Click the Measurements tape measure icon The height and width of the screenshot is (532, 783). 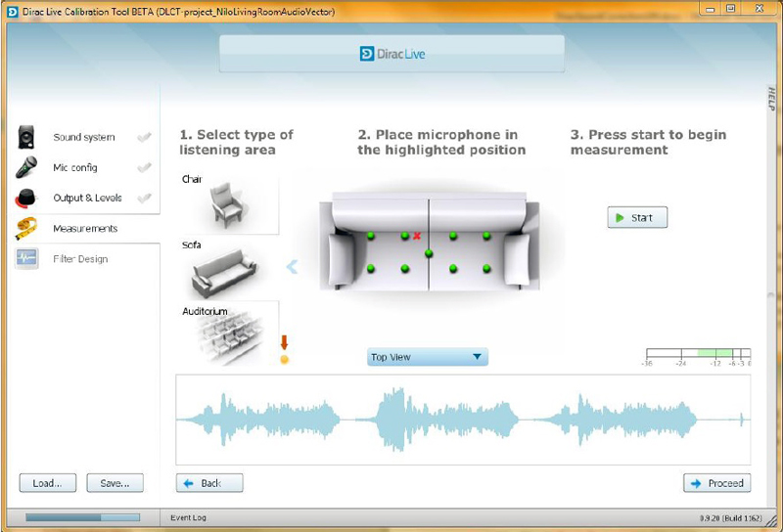pyautogui.click(x=26, y=228)
